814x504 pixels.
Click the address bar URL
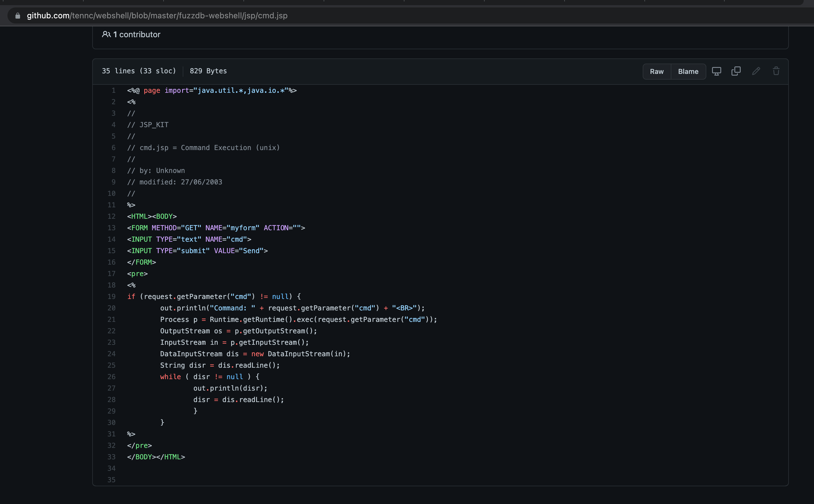pos(157,16)
